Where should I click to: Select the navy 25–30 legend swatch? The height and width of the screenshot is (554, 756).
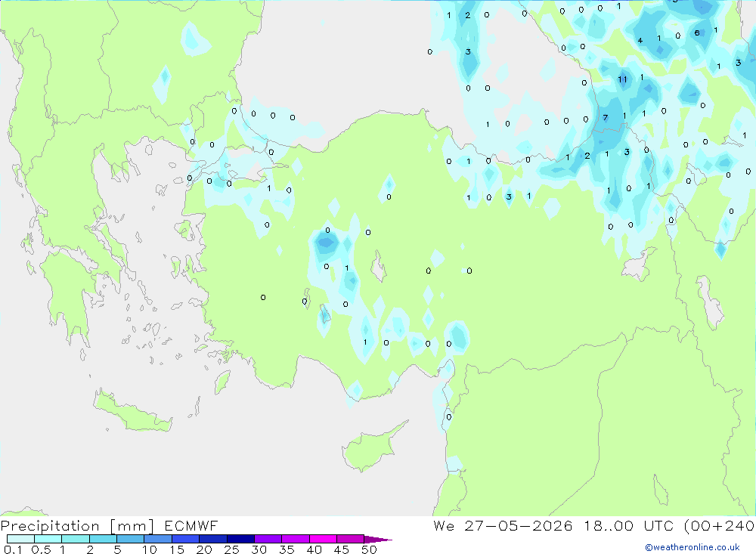pyautogui.click(x=240, y=539)
